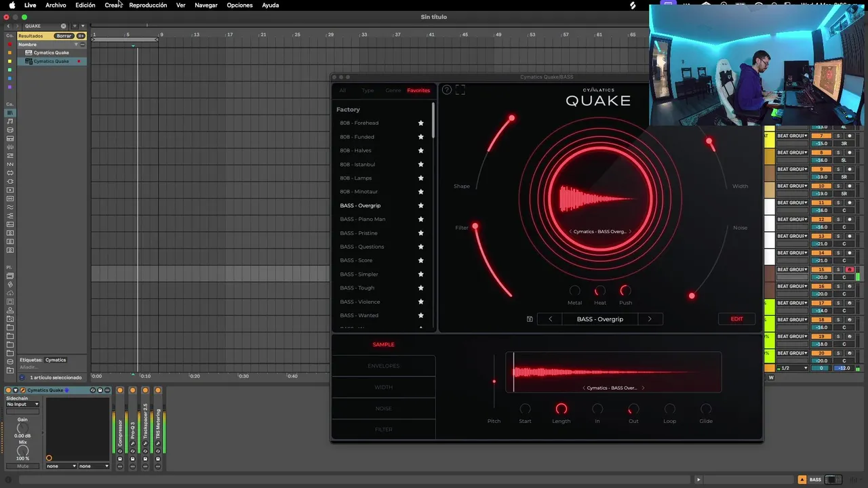Switch Quake browser to All tab
This screenshot has height=488, width=868.
[x=342, y=90]
